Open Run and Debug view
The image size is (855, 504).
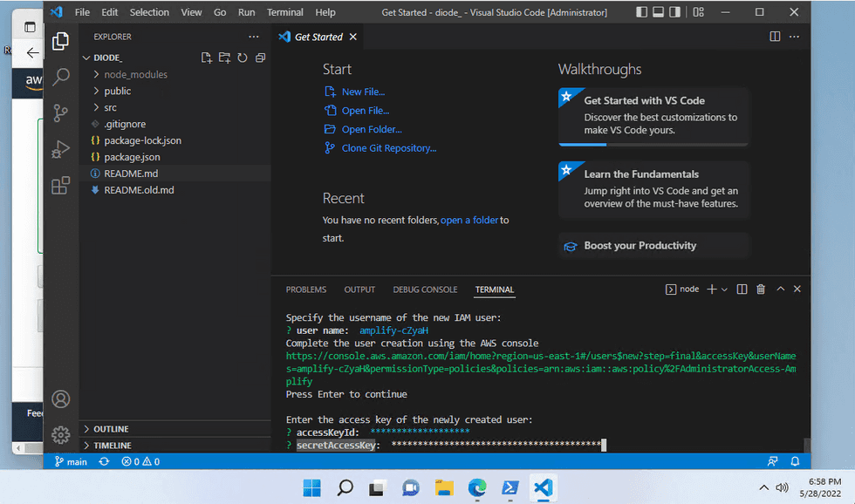60,149
